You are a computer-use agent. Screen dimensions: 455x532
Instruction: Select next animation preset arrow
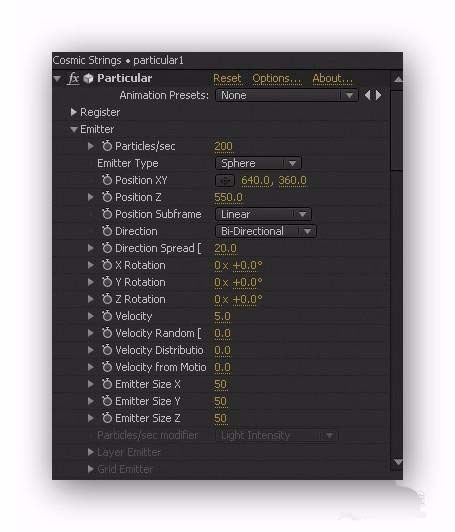click(x=379, y=95)
